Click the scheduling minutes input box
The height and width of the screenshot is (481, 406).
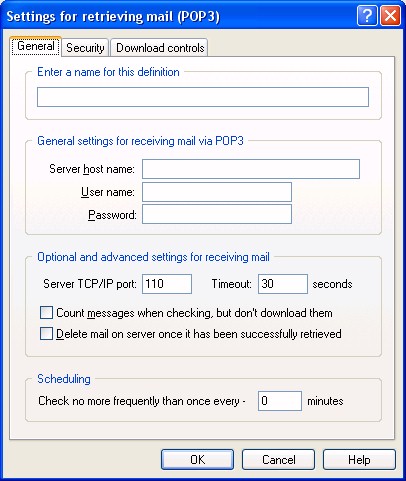280,401
